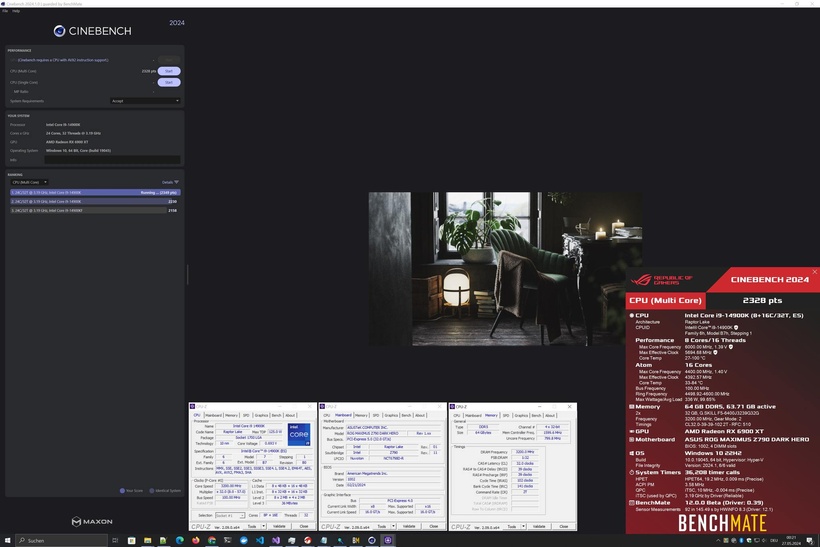Screen dimensions: 820x547
Task: Click Close button in CPU-Z Mainboard window
Action: 434,527
